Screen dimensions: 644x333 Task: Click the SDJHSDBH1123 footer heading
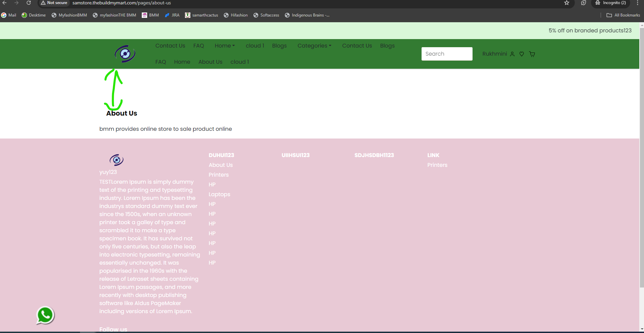(x=374, y=155)
